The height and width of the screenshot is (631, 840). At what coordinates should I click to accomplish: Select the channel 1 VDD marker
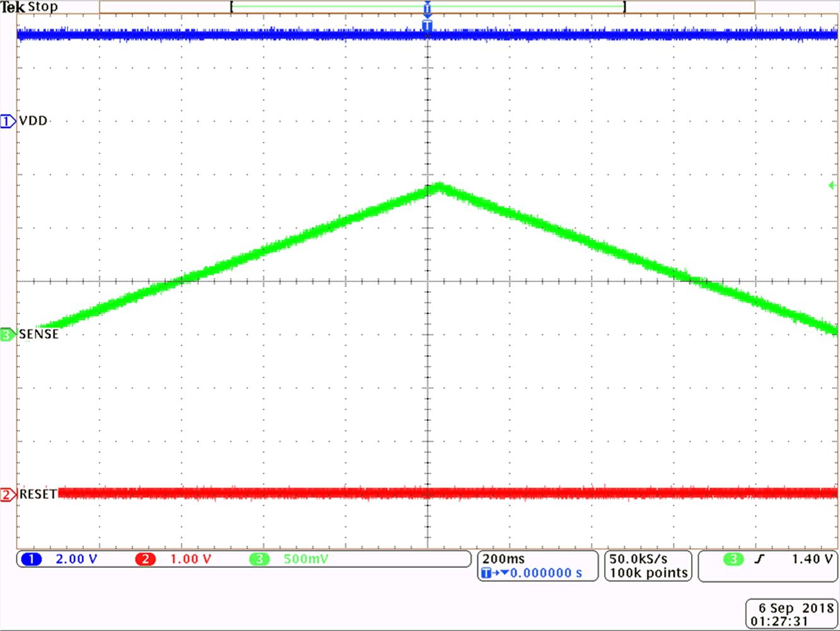click(8, 121)
